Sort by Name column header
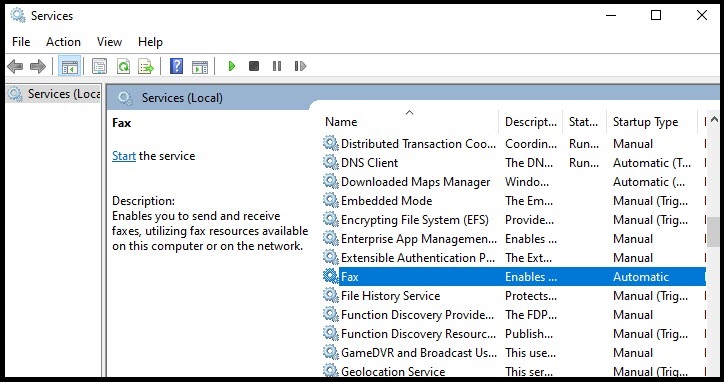The image size is (724, 382). pyautogui.click(x=341, y=122)
